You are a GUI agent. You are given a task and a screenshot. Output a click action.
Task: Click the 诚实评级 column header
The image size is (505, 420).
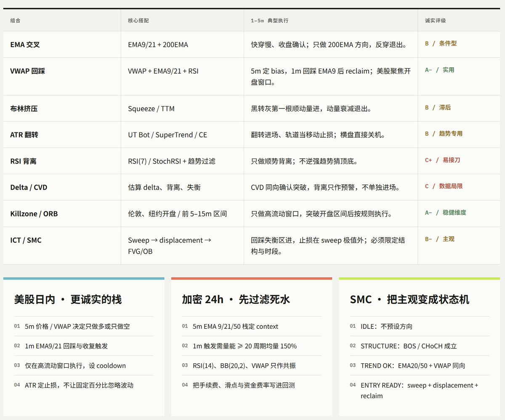pyautogui.click(x=435, y=21)
